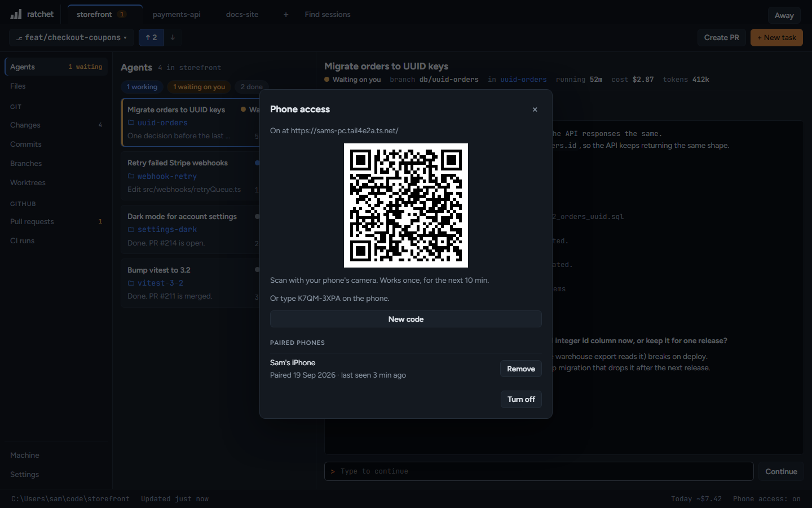
Task: Click the cost $2.87 value
Action: pyautogui.click(x=643, y=80)
